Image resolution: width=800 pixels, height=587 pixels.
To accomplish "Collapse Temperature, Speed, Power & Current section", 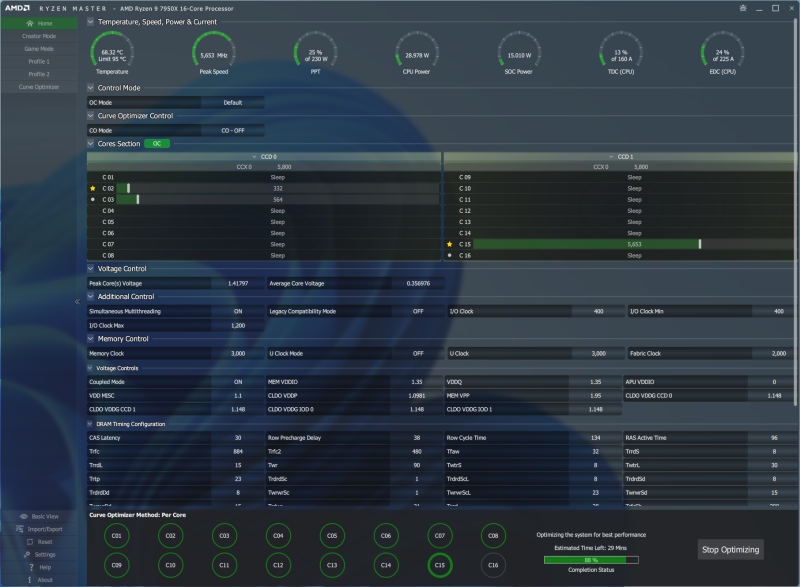I will click(90, 22).
